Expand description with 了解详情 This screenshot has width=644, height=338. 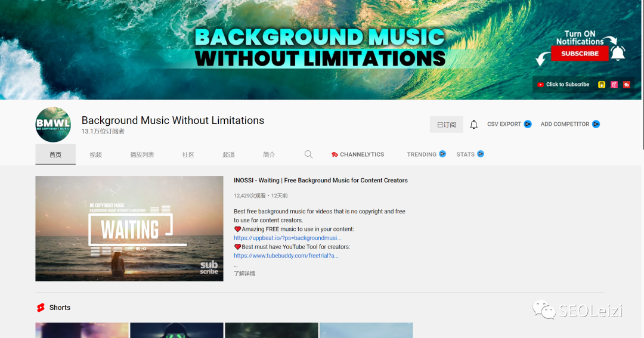(x=244, y=274)
